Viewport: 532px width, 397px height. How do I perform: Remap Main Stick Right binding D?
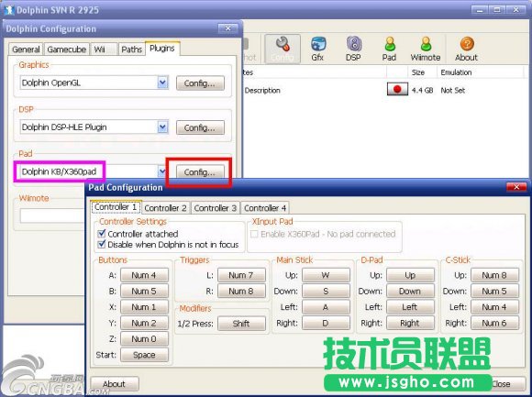(x=326, y=323)
